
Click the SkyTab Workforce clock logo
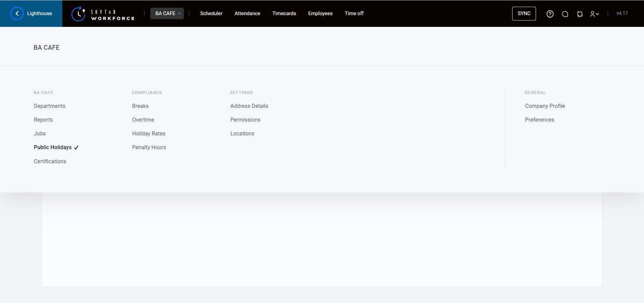click(78, 14)
